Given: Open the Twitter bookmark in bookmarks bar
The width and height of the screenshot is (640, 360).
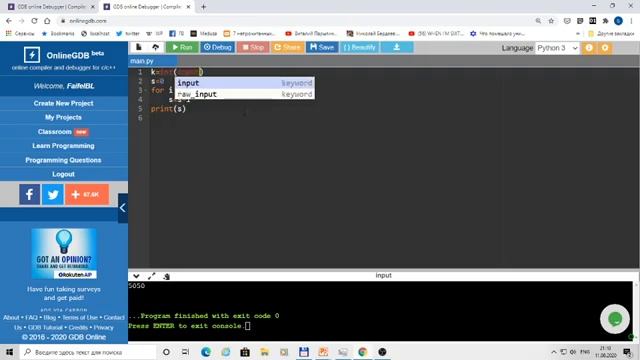Looking at the screenshot, I should (128, 33).
